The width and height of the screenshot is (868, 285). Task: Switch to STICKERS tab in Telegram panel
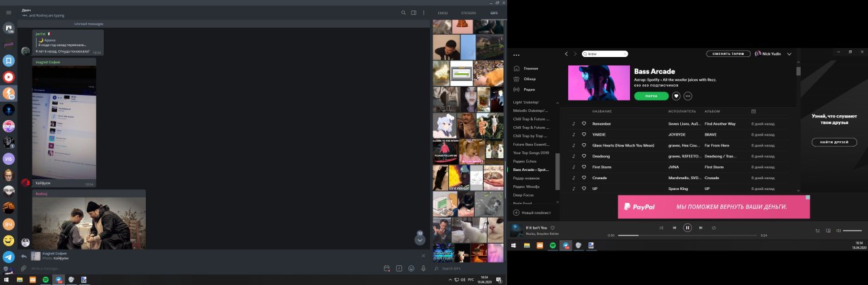point(469,12)
